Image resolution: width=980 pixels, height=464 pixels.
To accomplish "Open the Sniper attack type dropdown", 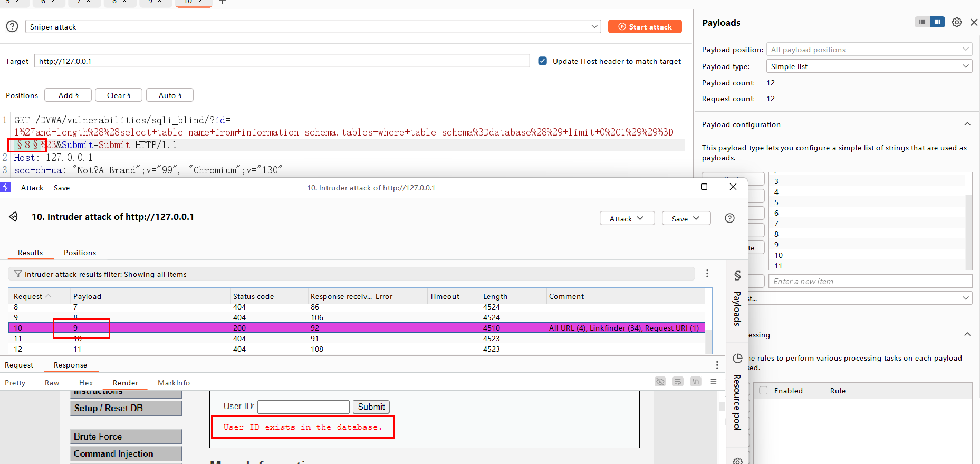I will tap(313, 26).
